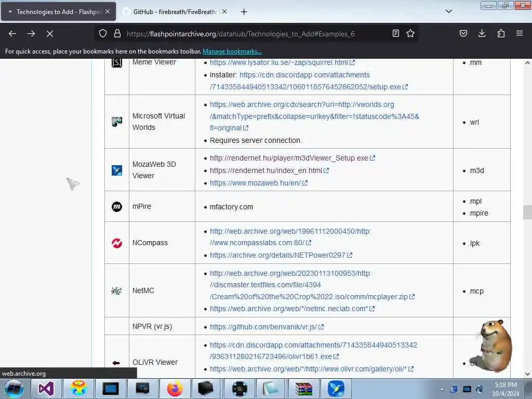532x399 pixels.
Task: Select the .lpk extension text
Action: click(474, 243)
